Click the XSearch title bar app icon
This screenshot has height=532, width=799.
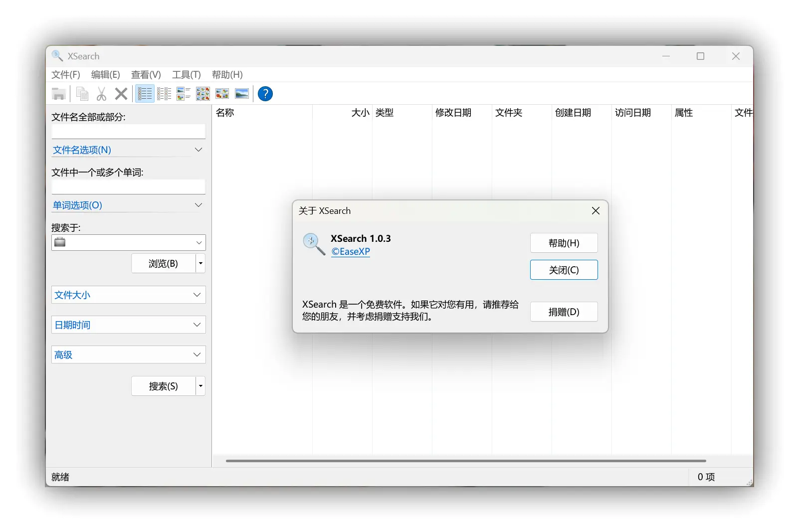coord(57,56)
